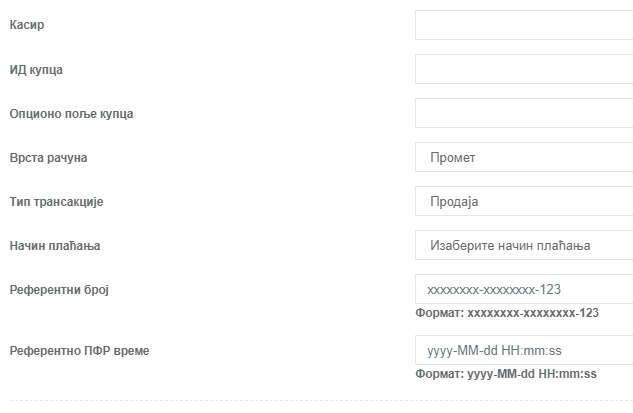Expand the Тип трансакције dropdown showing Продаја
This screenshot has height=413, width=633.
click(524, 201)
